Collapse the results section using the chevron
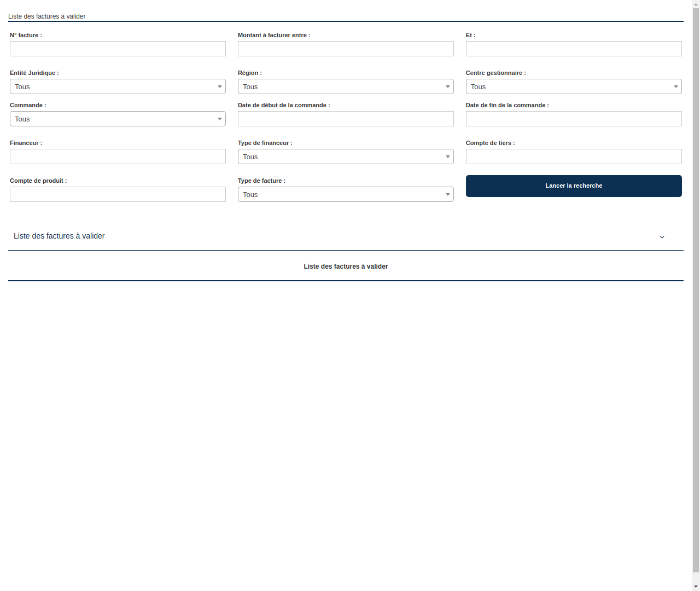Image resolution: width=700 pixels, height=591 pixels. point(662,237)
